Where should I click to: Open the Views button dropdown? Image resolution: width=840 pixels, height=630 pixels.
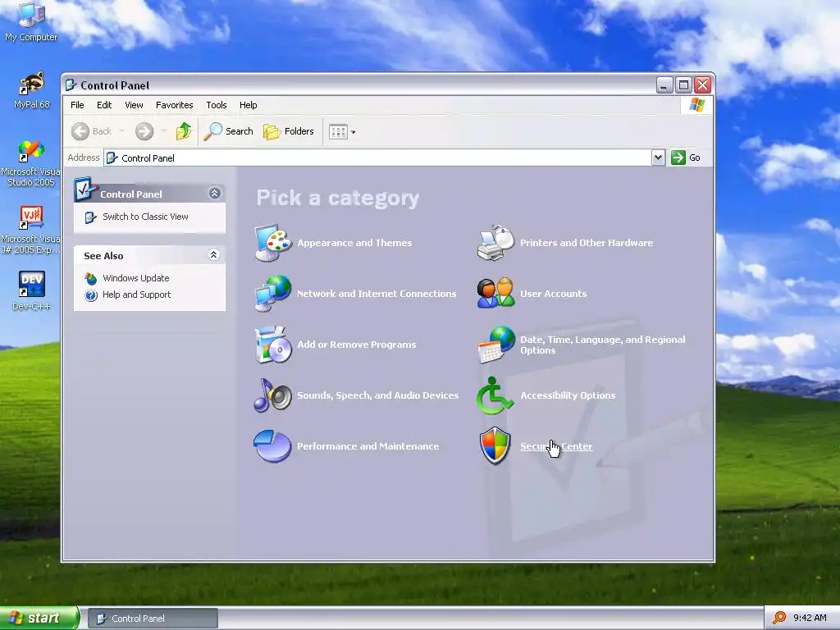pos(353,132)
